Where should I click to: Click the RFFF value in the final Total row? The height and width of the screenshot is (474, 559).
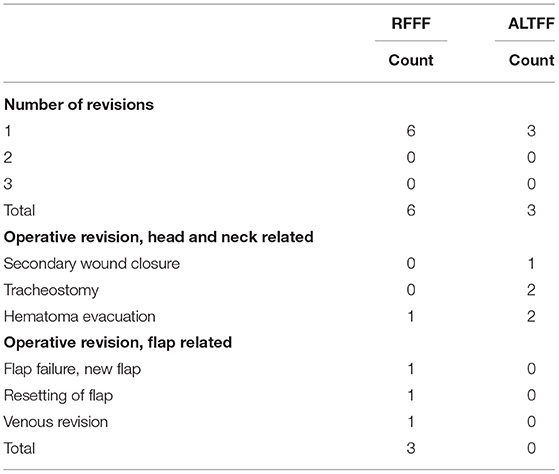pos(411,448)
